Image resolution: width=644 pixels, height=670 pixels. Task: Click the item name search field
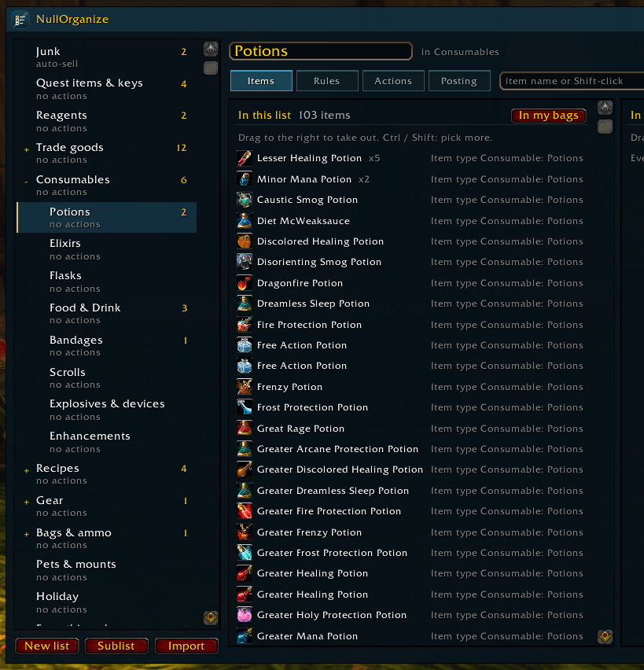coord(572,81)
